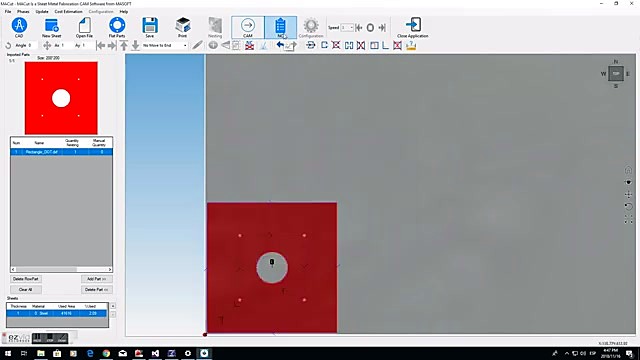Open the File menu
Image resolution: width=640 pixels, height=360 pixels.
point(8,11)
